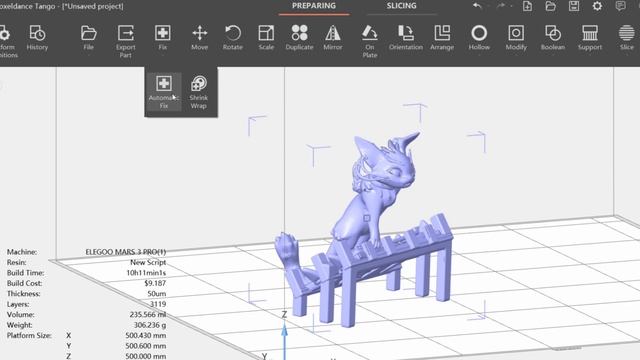This screenshot has width=640, height=360.
Task: Open the History tool
Action: pos(37,38)
